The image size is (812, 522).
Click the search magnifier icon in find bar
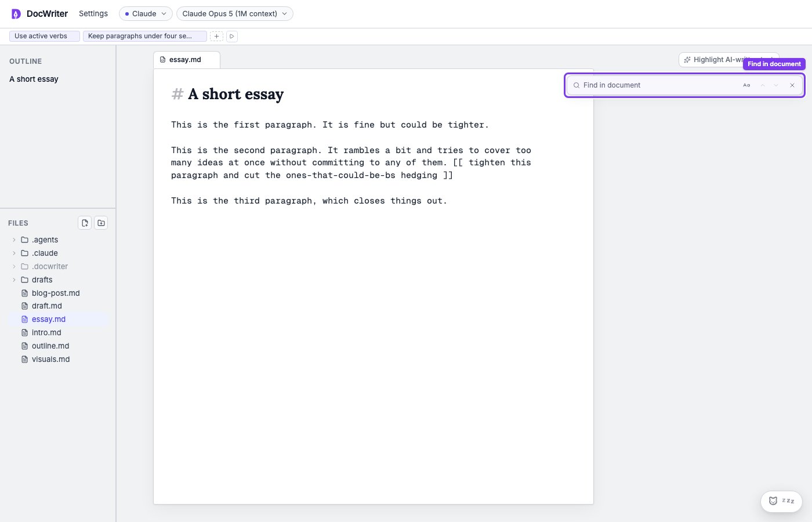[577, 85]
